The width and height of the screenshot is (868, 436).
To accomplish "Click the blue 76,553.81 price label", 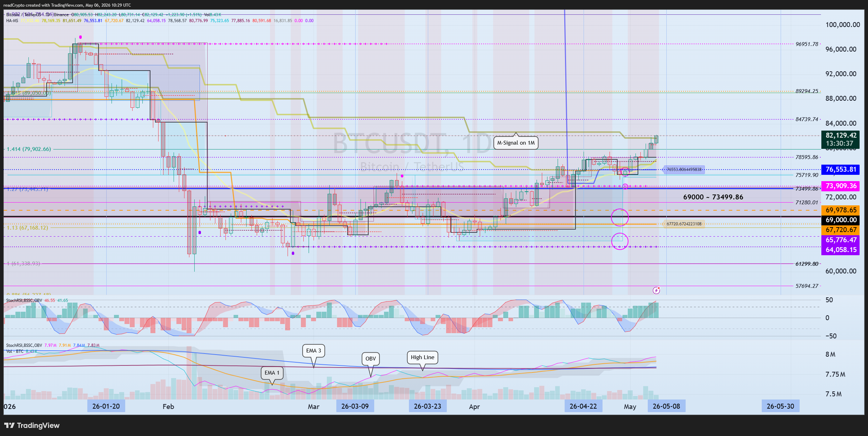I will pyautogui.click(x=840, y=170).
